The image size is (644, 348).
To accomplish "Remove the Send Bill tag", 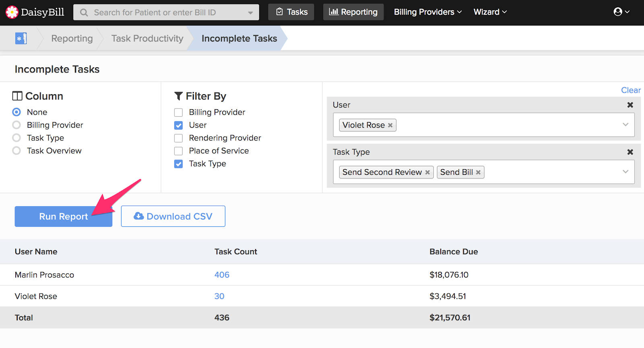I will (x=478, y=173).
